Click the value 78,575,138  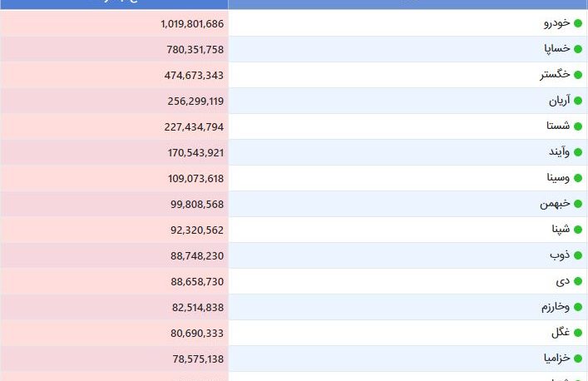tap(198, 359)
